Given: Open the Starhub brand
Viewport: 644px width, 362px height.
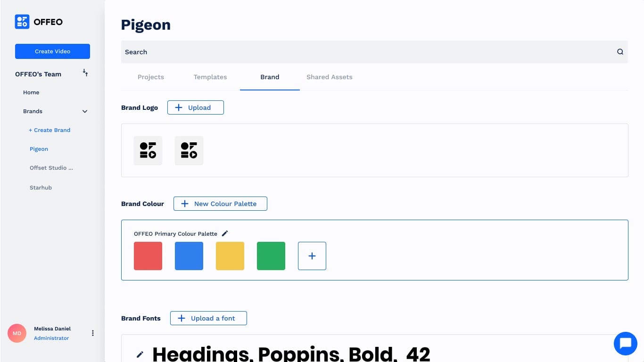Looking at the screenshot, I should click(x=41, y=188).
